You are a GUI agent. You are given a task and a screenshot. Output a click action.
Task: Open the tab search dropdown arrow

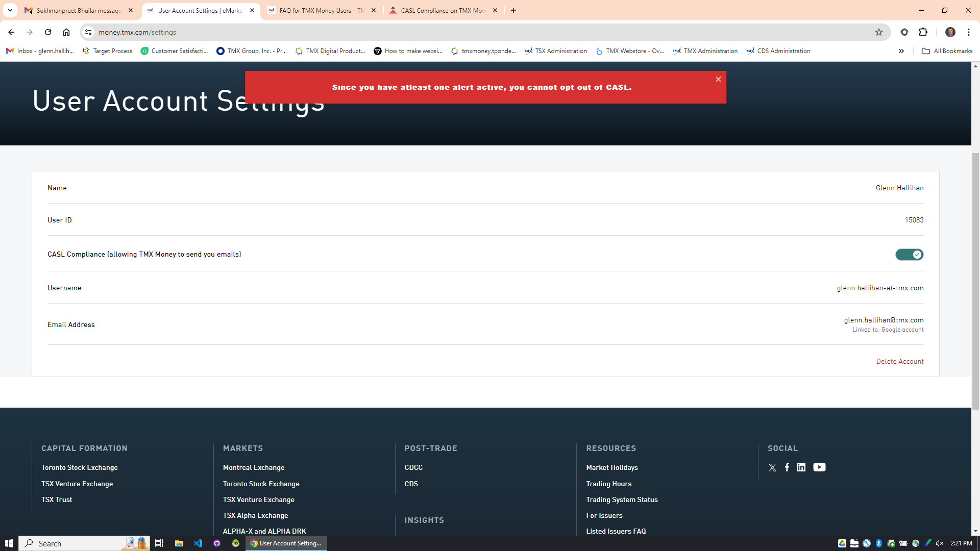point(10,10)
